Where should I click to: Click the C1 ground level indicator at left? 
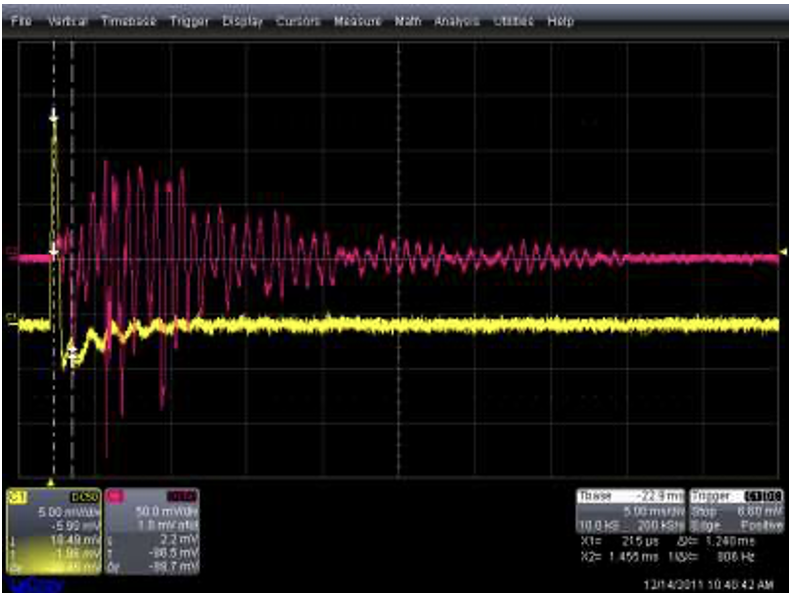click(x=11, y=318)
